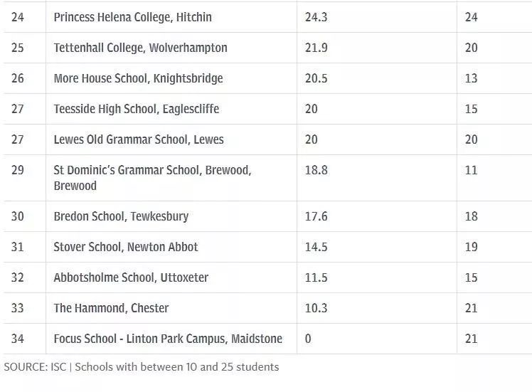Select Abbotsholme School, Uttoxeter text

click(x=131, y=277)
